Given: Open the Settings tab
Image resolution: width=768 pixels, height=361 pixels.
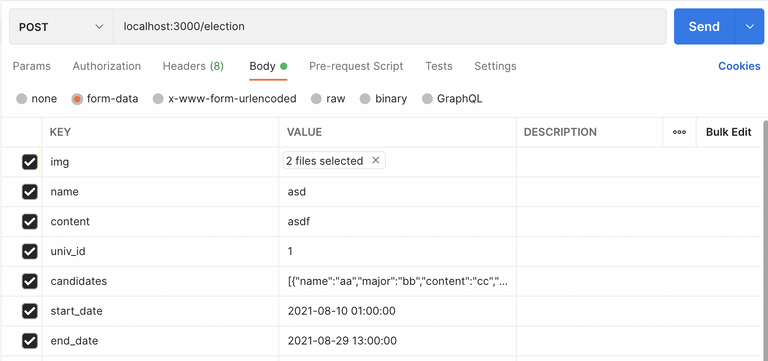Looking at the screenshot, I should point(495,66).
